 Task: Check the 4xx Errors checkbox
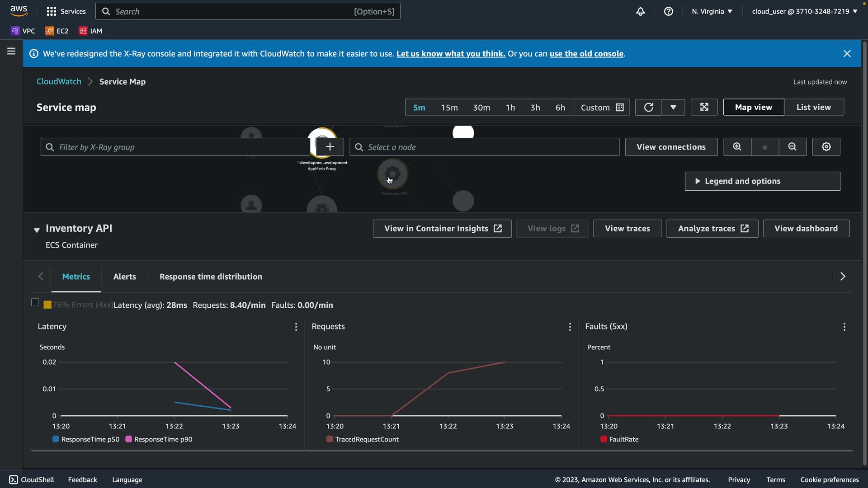pos(35,303)
